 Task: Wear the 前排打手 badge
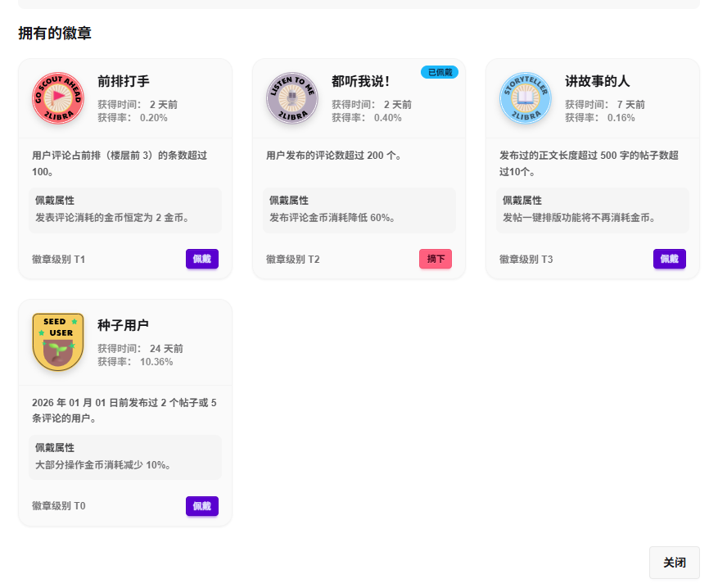click(x=201, y=259)
